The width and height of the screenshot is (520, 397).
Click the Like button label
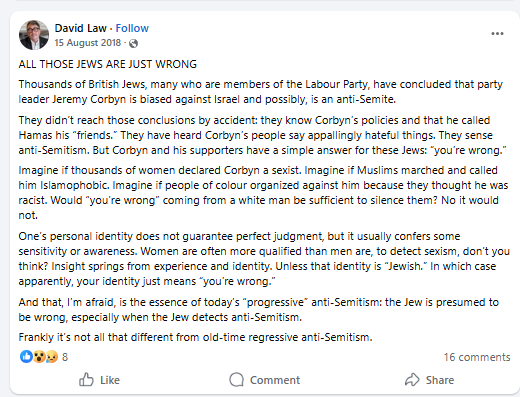tap(110, 380)
